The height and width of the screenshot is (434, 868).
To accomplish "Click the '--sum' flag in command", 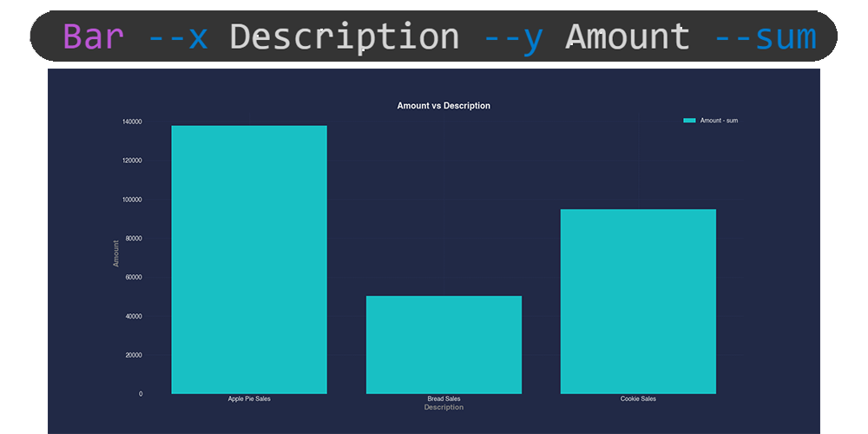I will [765, 37].
